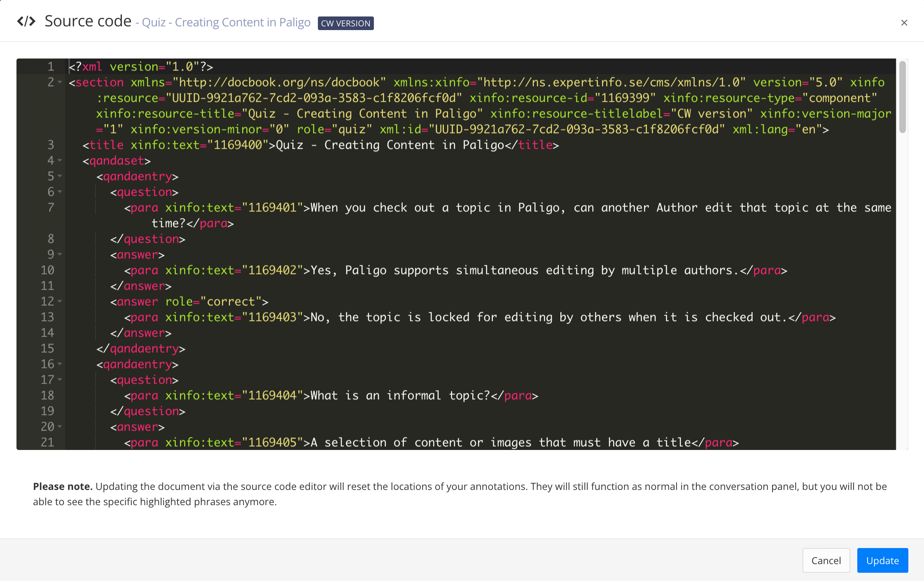Viewport: 924px width, 581px height.
Task: Collapse the question element on line 6
Action: click(x=60, y=192)
